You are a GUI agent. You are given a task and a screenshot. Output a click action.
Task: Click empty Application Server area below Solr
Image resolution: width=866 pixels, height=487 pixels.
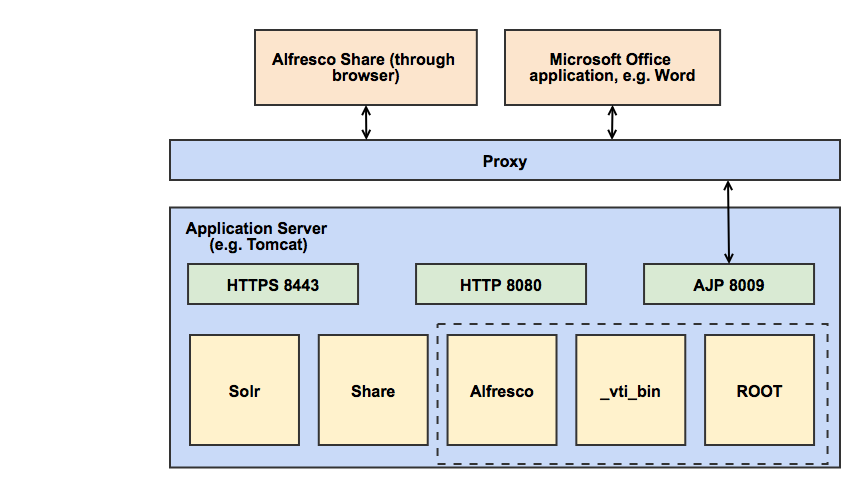tap(244, 456)
